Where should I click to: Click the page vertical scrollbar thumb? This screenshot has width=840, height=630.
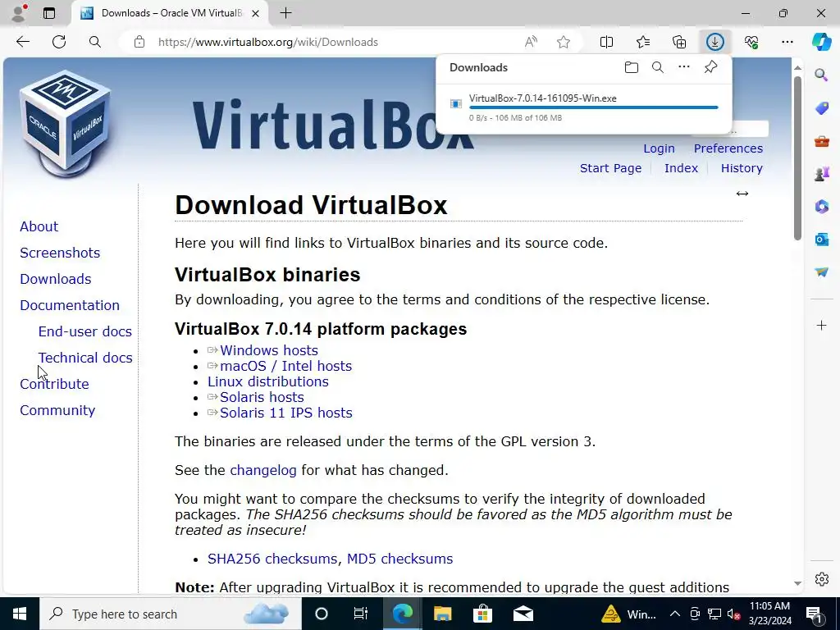pos(797,158)
